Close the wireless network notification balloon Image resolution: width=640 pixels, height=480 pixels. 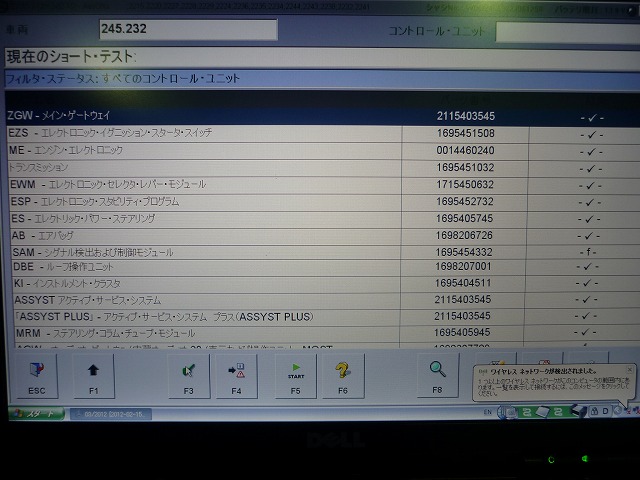pyautogui.click(x=630, y=370)
